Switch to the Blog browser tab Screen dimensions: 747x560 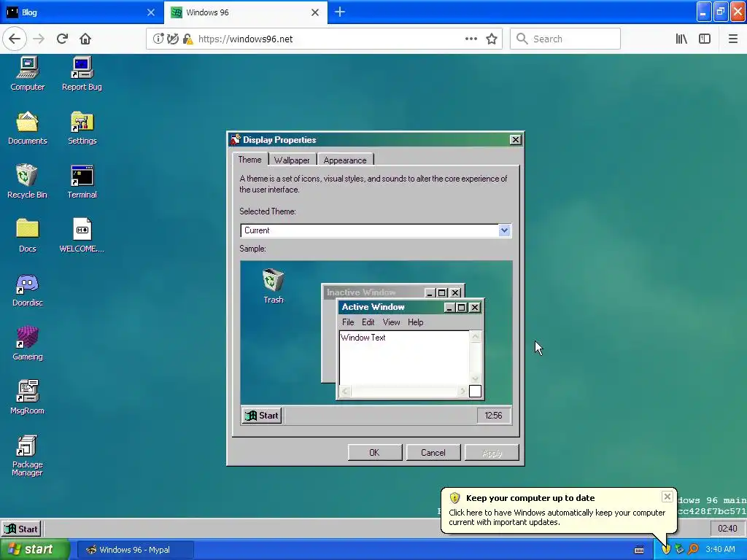[82, 12]
